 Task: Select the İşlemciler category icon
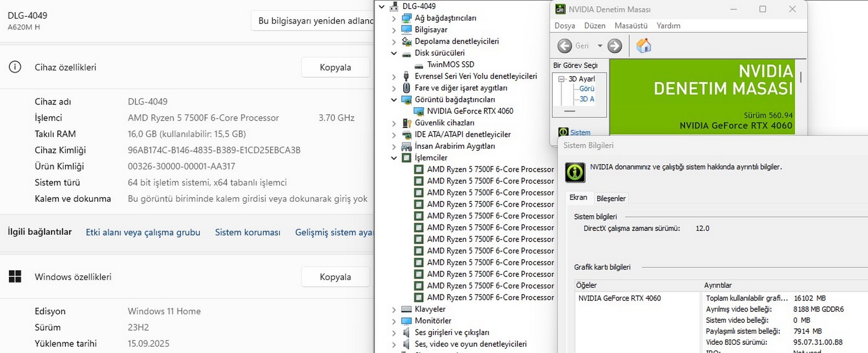point(406,158)
